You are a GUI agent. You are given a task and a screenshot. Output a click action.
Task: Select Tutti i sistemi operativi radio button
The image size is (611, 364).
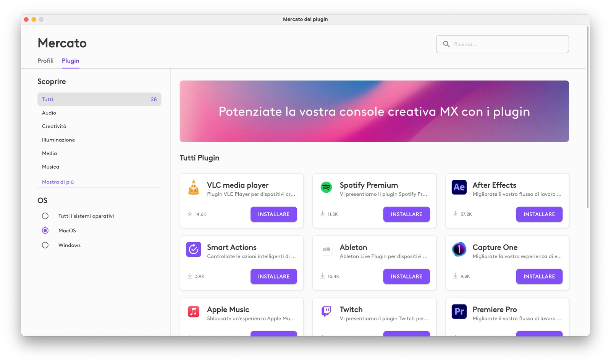coord(45,216)
